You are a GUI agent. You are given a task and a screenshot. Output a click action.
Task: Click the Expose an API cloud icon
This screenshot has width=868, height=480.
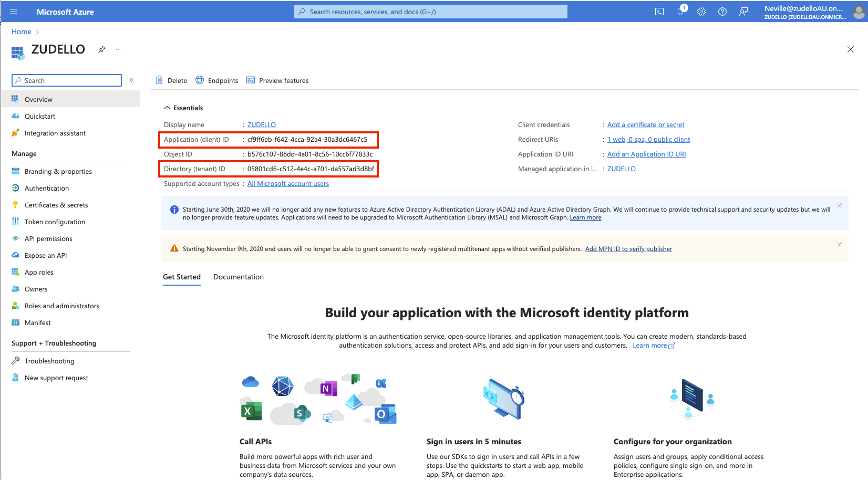tap(15, 255)
